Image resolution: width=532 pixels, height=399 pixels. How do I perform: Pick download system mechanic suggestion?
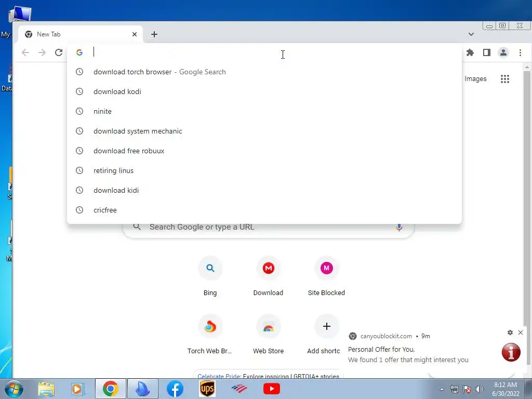[x=264, y=131]
